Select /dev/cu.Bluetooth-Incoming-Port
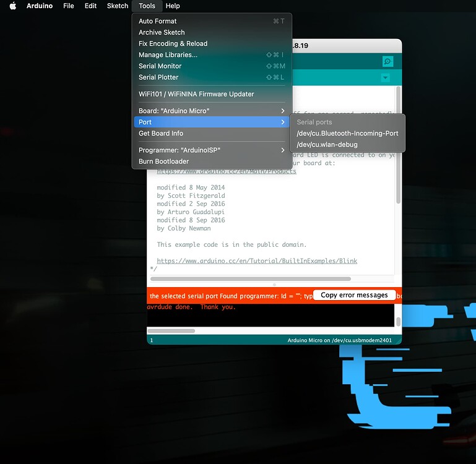 click(348, 134)
